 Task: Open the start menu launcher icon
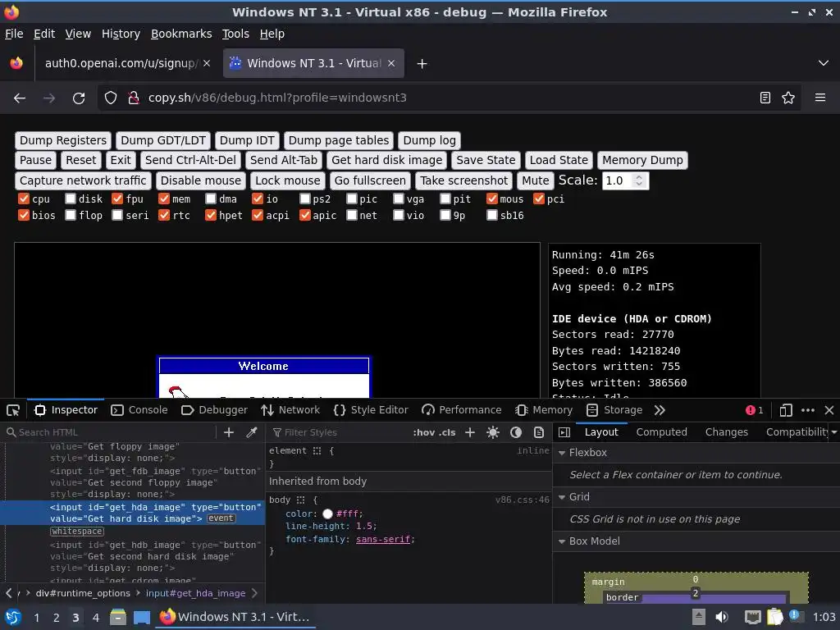[x=13, y=617]
